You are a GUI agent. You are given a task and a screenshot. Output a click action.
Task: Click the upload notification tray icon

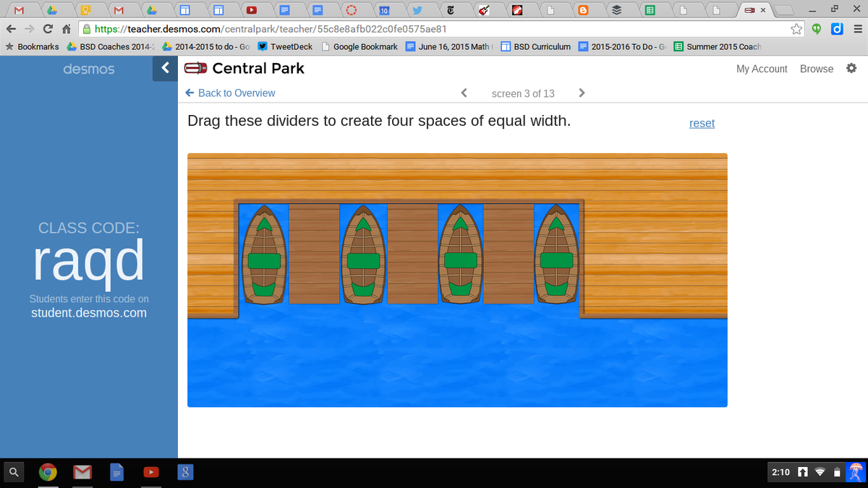[x=803, y=472]
